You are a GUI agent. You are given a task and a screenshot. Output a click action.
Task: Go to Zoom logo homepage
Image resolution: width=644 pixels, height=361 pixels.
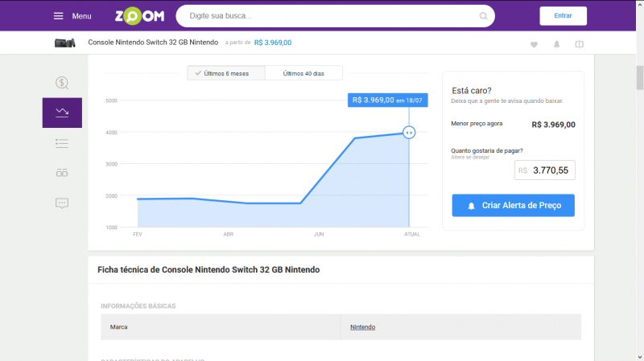[139, 16]
